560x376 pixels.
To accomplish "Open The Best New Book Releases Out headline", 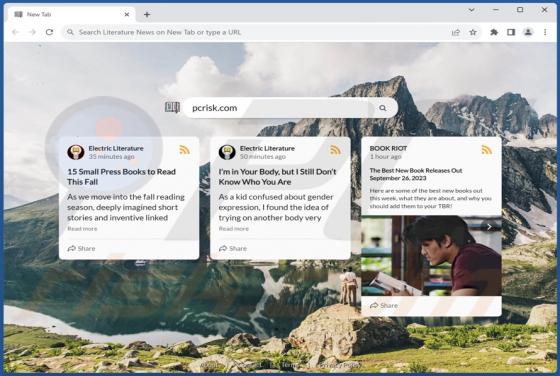I will coord(416,174).
